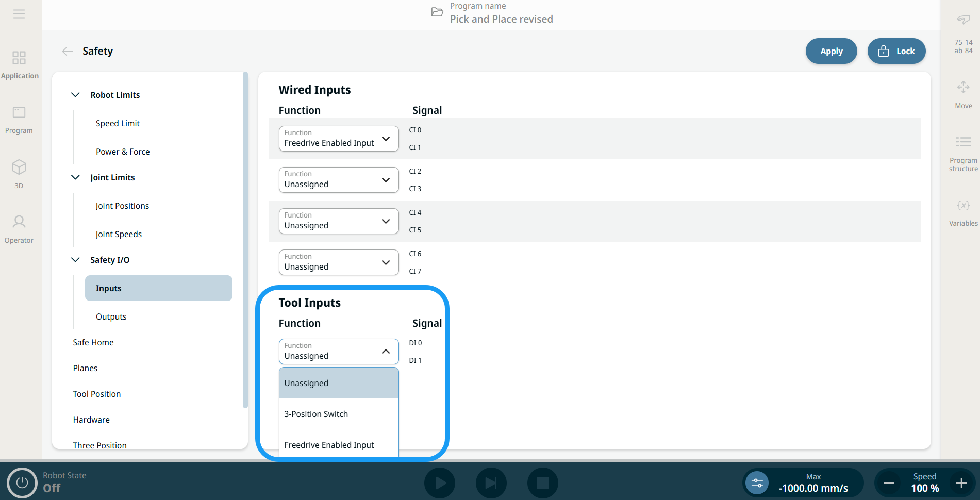Collapse the Robot Limits section
Image resolution: width=980 pixels, height=500 pixels.
tap(75, 95)
